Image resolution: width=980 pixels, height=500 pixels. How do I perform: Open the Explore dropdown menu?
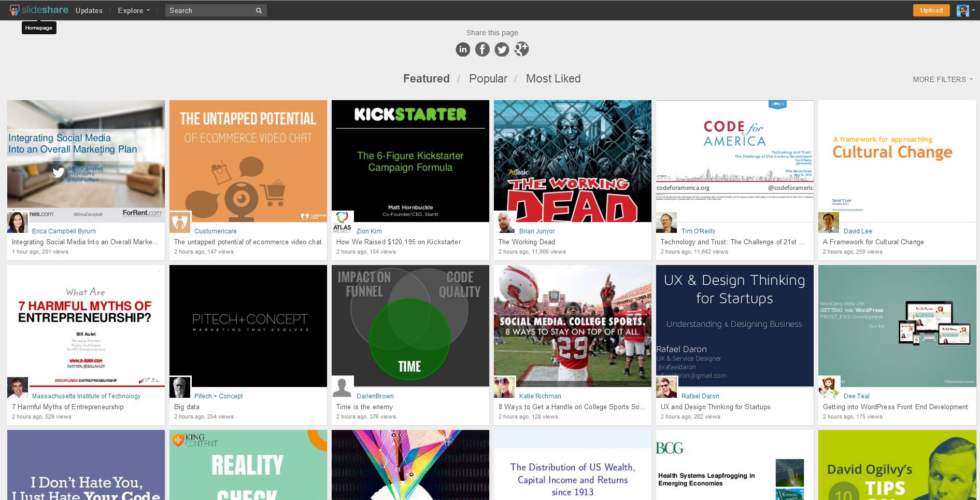point(134,10)
